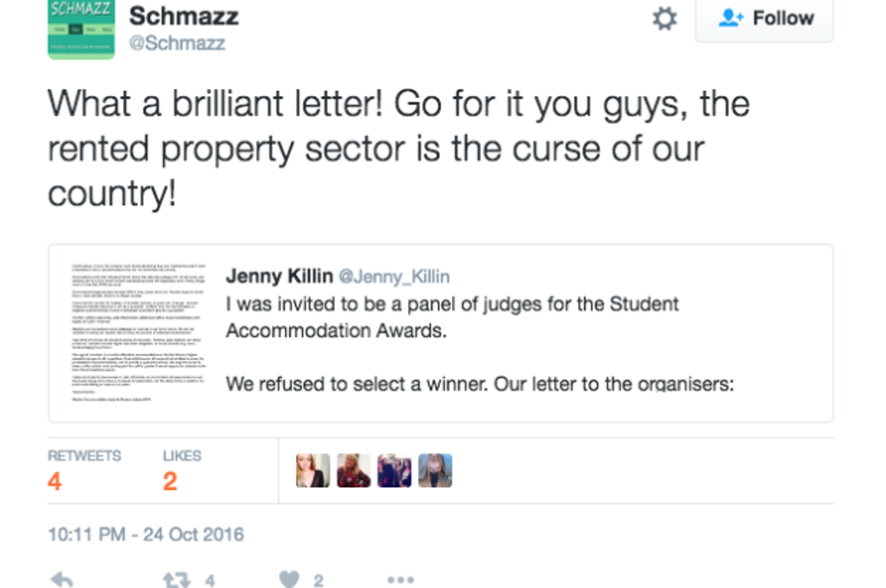Open the more options ellipsis menu
The image size is (886, 588).
coord(400,581)
